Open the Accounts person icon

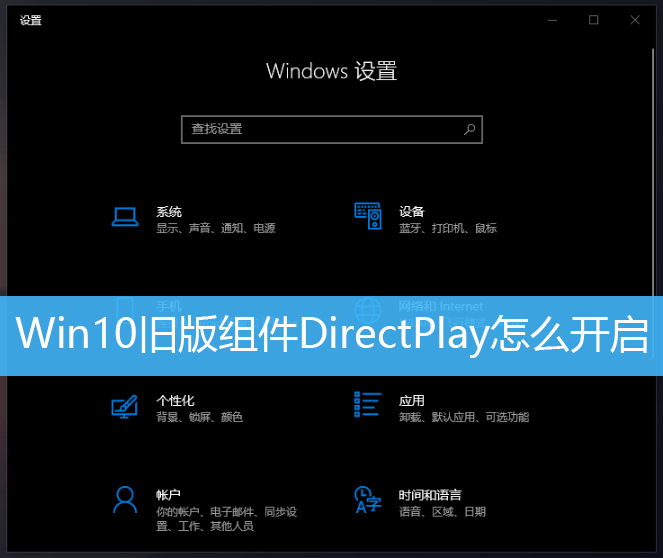[125, 500]
